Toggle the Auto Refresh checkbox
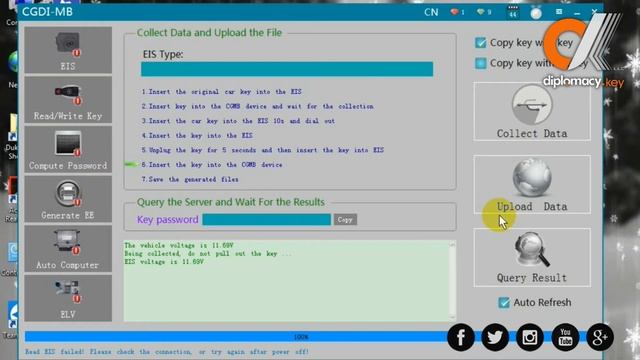Screen dimensions: 640x360 pos(504,302)
